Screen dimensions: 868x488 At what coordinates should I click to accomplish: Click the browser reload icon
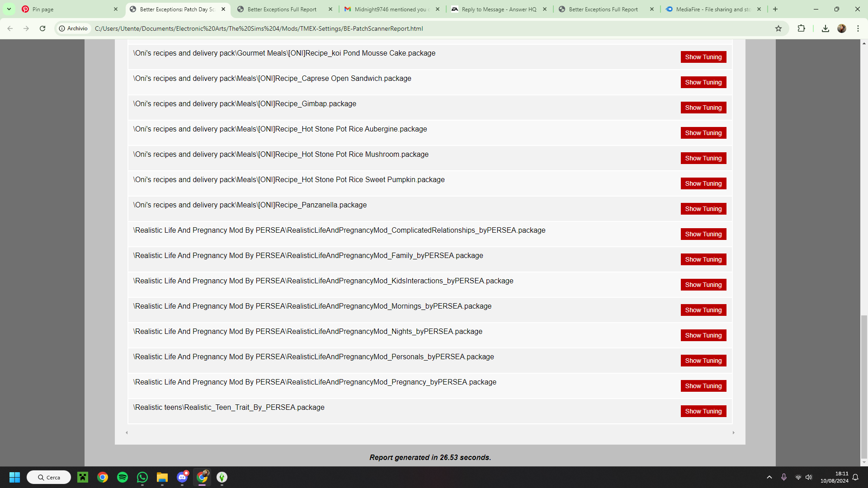click(42, 28)
